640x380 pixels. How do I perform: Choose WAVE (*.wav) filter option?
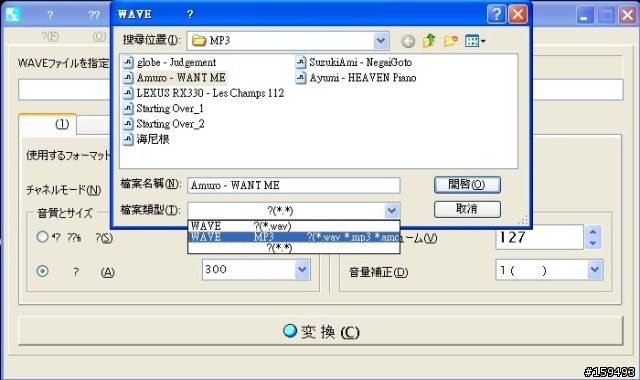point(293,226)
